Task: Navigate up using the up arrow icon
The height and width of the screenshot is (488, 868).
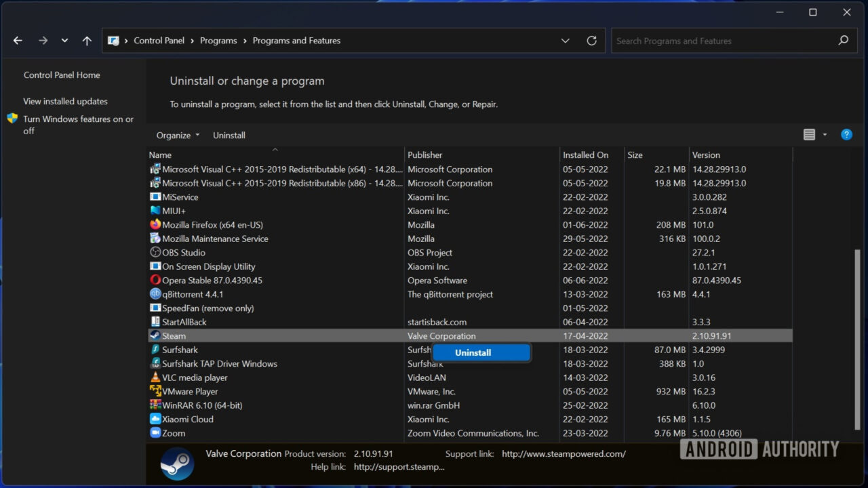Action: point(87,41)
